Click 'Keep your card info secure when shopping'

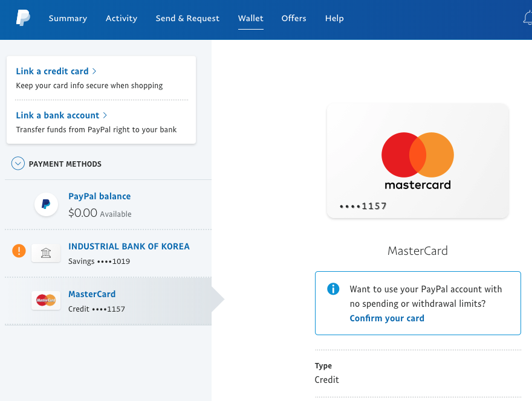89,85
